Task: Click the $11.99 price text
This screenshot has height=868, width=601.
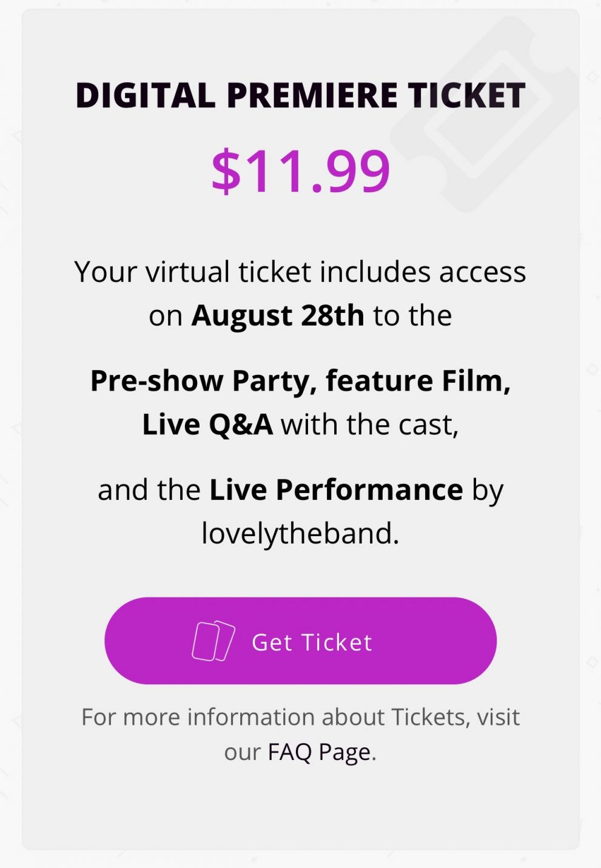Action: pos(300,172)
